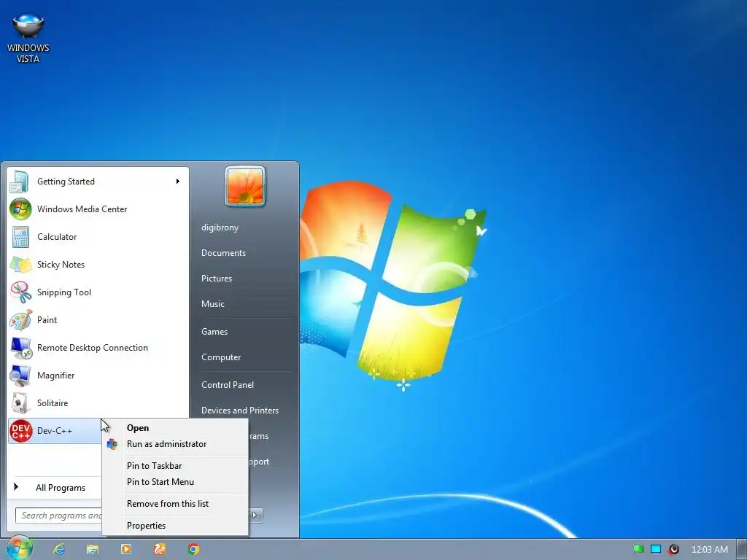This screenshot has width=747, height=560.
Task: Open the Solitaire cards icon
Action: click(x=20, y=403)
